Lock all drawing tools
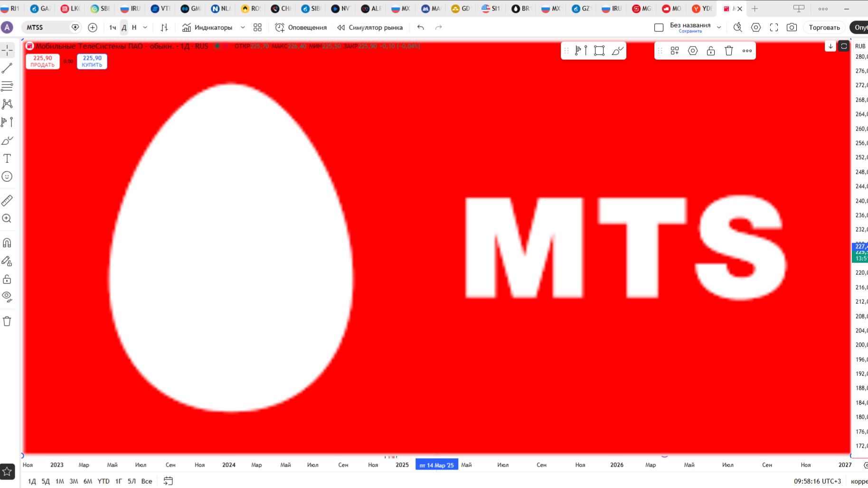This screenshot has height=488, width=868. pyautogui.click(x=7, y=279)
